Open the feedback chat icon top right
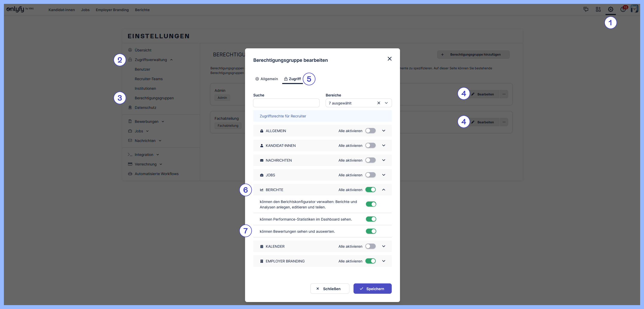This screenshot has height=309, width=644. click(x=586, y=9)
